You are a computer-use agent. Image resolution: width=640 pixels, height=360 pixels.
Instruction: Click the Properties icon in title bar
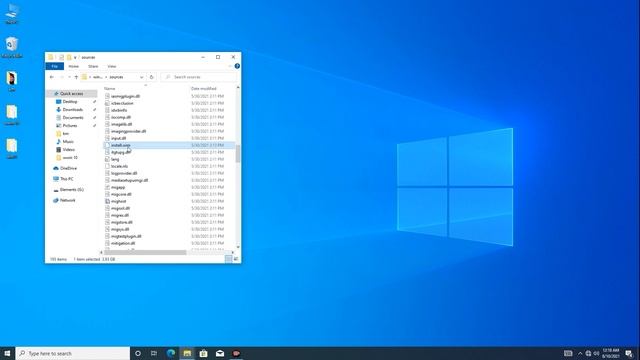tap(61, 58)
